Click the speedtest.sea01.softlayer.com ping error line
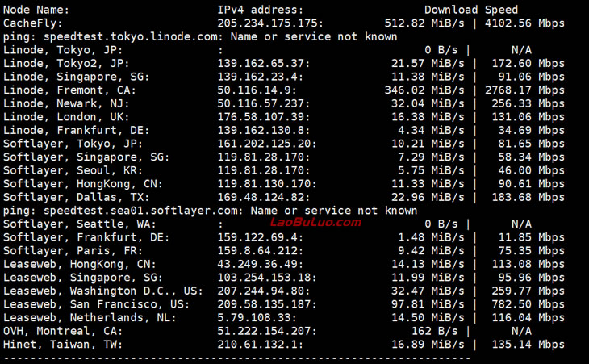Viewport: 589px width, 364px height. pos(211,211)
